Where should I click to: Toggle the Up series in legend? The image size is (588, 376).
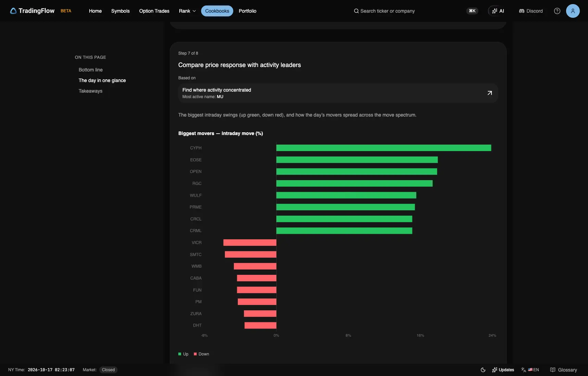tap(183, 354)
